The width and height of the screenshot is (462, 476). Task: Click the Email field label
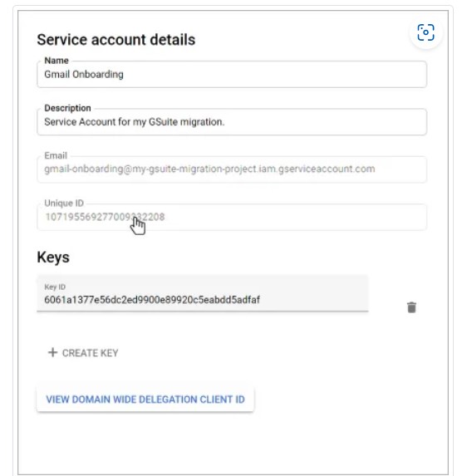[x=56, y=155]
